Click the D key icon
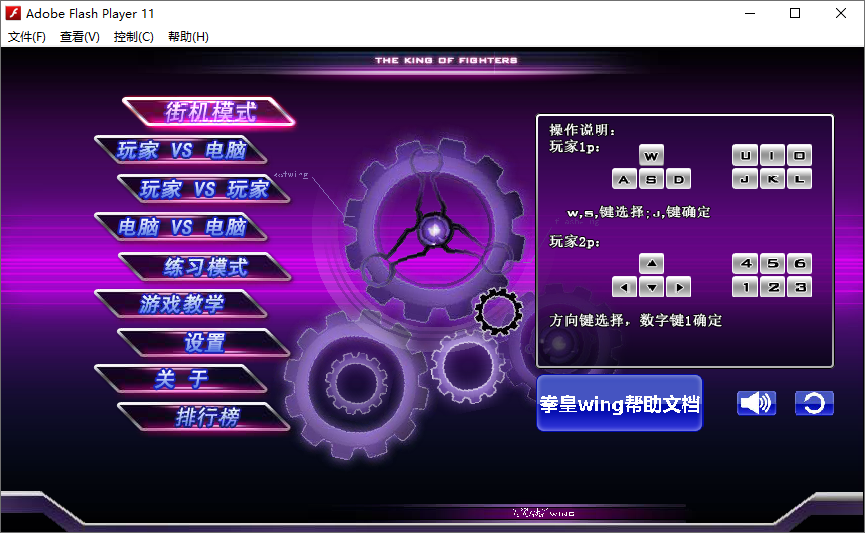 679,179
